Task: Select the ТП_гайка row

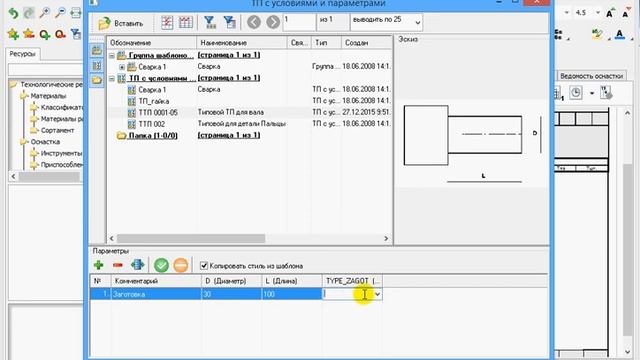Action: 153,101
